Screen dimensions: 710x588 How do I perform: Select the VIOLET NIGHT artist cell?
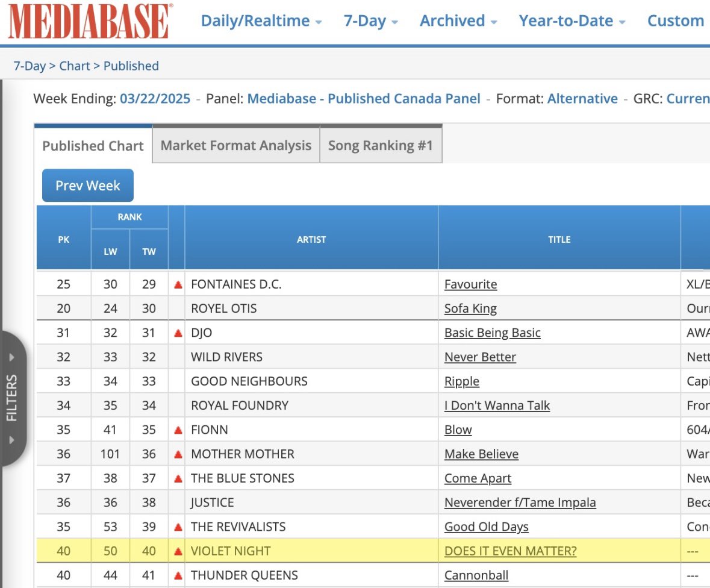coord(311,551)
